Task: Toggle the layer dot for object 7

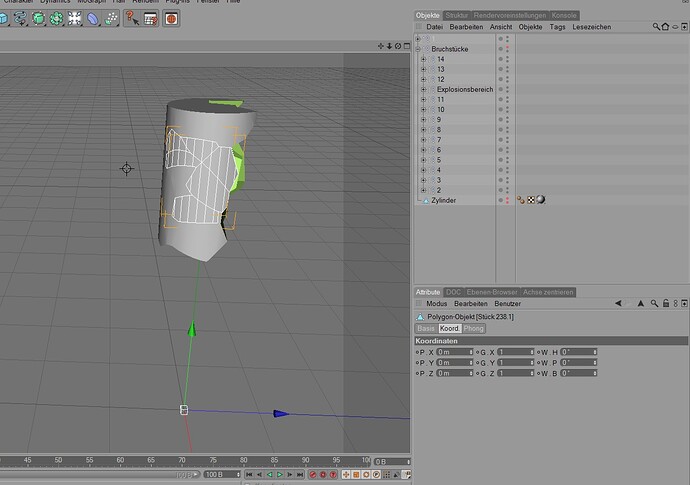Action: point(500,140)
